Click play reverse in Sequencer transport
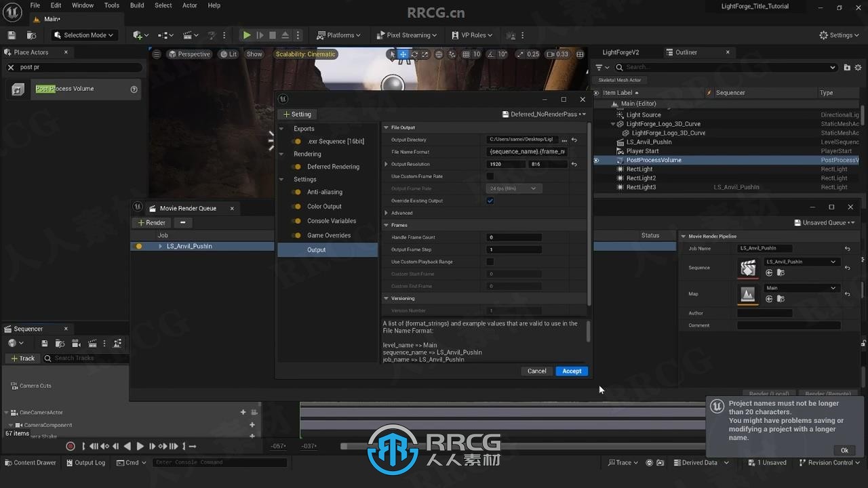The image size is (868, 488). pos(127,446)
